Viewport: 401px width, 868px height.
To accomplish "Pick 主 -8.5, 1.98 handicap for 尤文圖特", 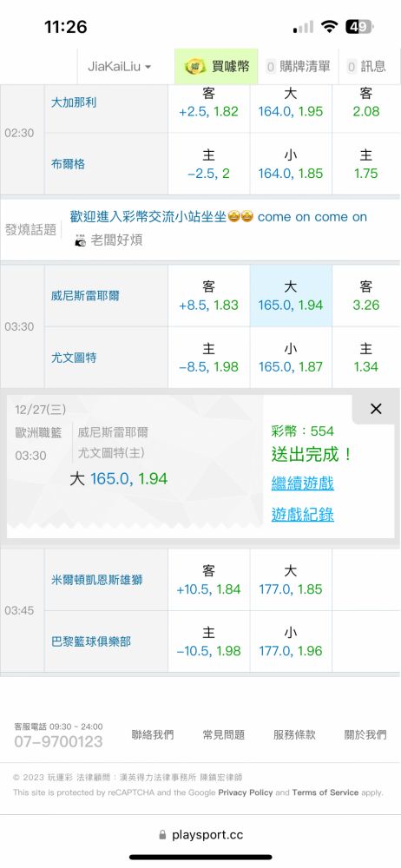I will coord(209,358).
